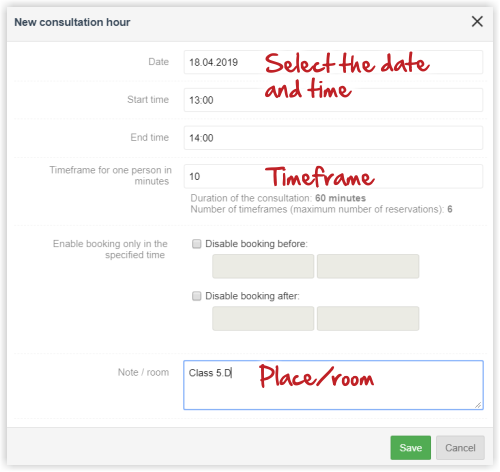The height and width of the screenshot is (472, 500).
Task: Cancel the consultation hour dialog
Action: pyautogui.click(x=460, y=447)
